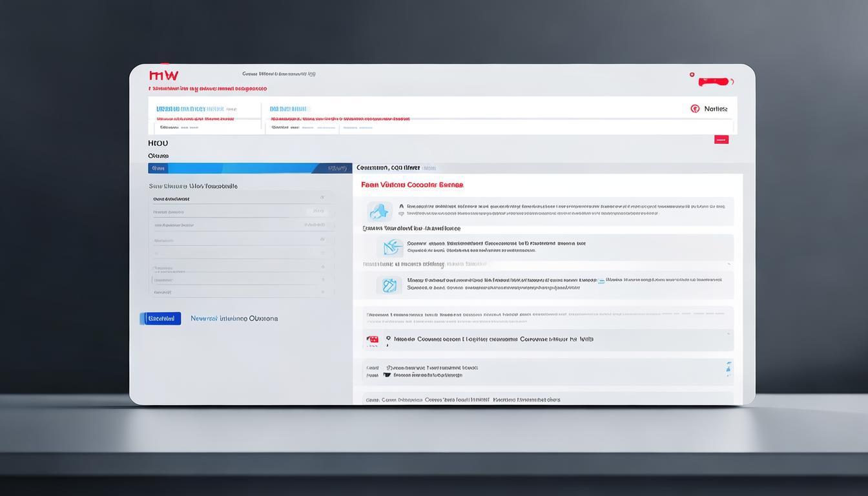Click the red heading in the right panel

tap(412, 185)
